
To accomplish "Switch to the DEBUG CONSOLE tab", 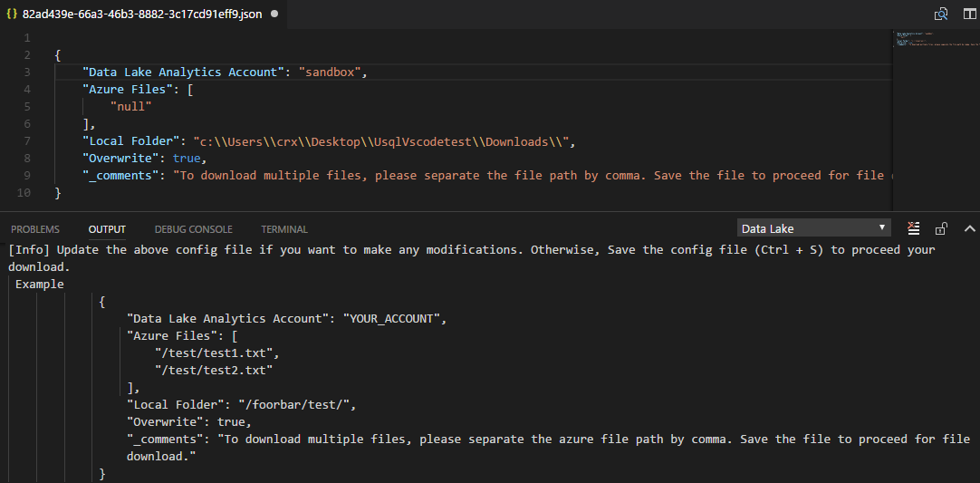I will 194,229.
